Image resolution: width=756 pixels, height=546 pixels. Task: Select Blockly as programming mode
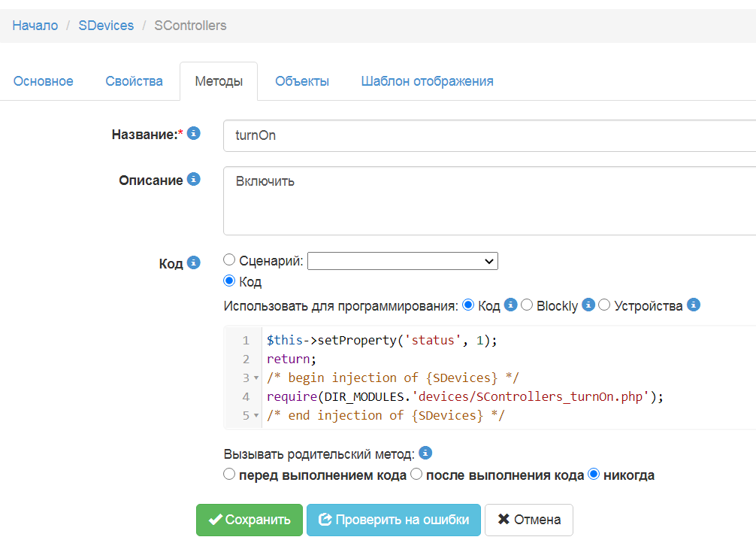point(527,305)
